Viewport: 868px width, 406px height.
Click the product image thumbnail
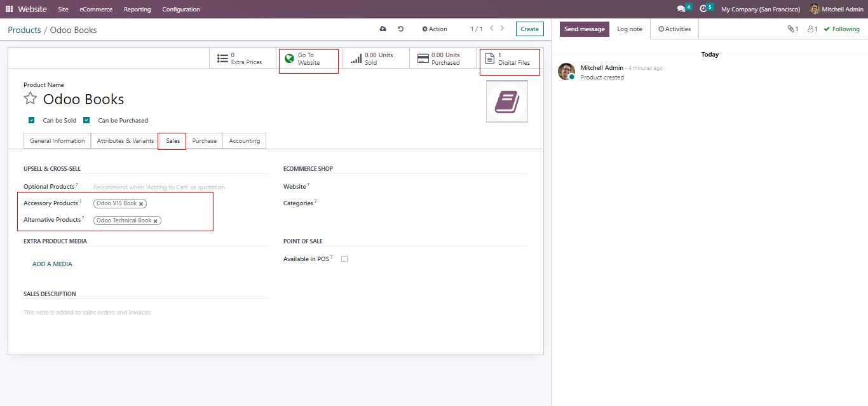506,102
